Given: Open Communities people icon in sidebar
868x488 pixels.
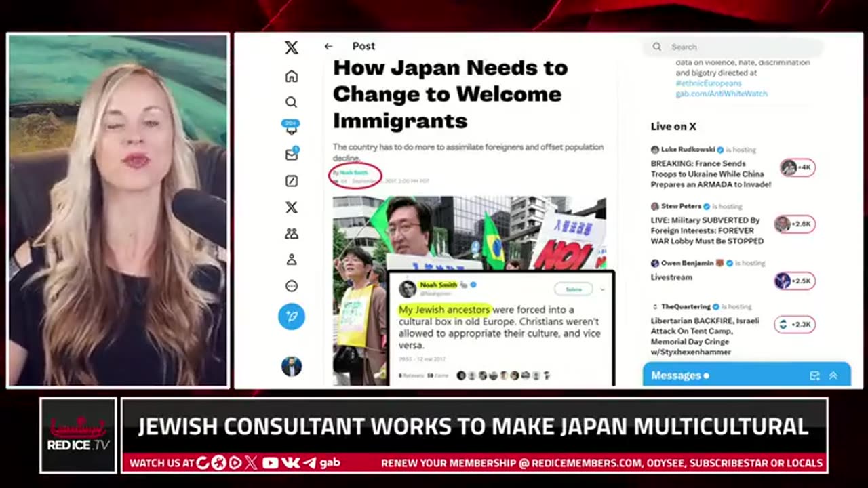Looking at the screenshot, I should pos(292,234).
